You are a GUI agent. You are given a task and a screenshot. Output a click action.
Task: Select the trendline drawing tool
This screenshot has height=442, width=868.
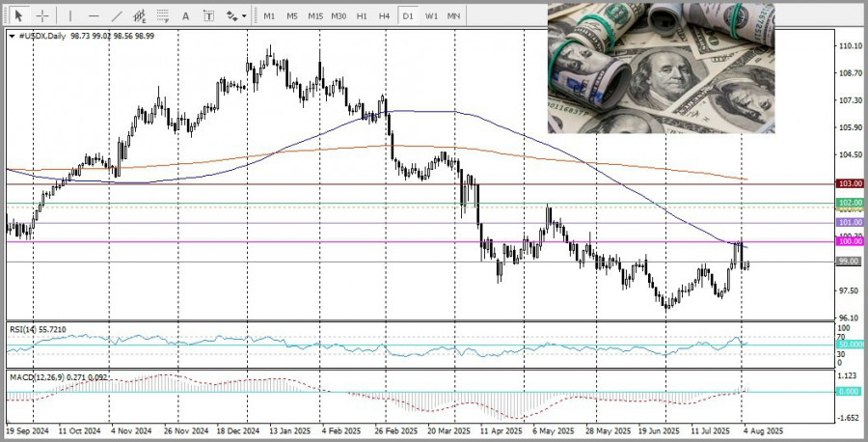(x=117, y=16)
